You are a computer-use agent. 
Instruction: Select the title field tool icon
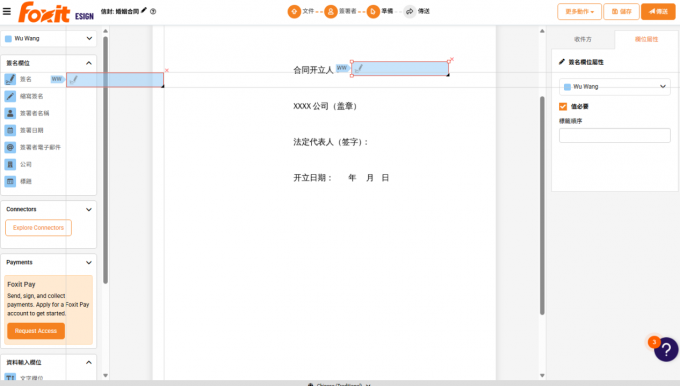[x=10, y=181]
